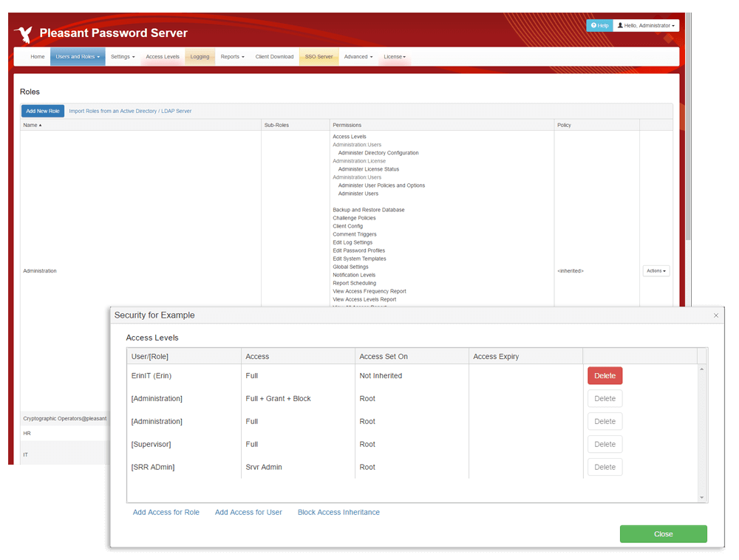739x560 pixels.
Task: Open the Logging menu item
Action: (x=200, y=57)
